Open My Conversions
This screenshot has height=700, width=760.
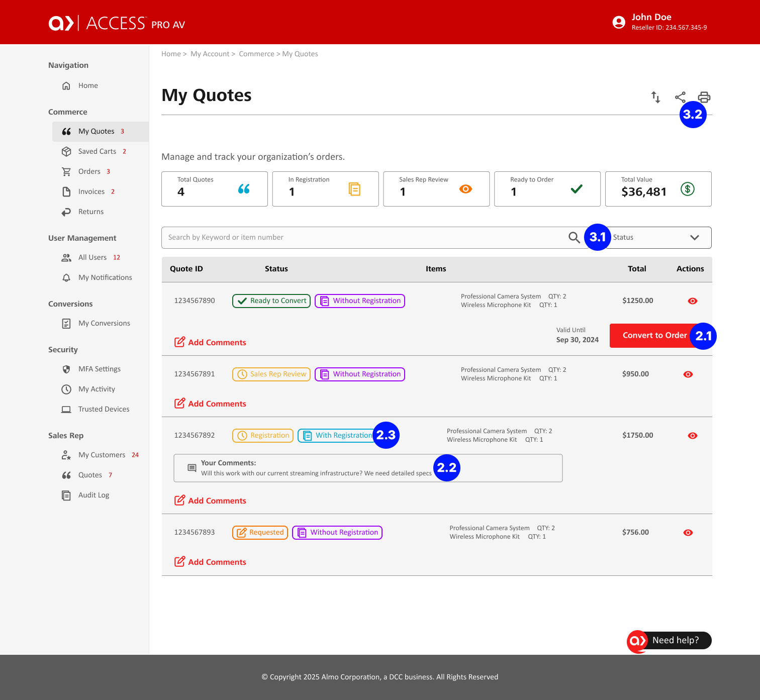click(104, 323)
